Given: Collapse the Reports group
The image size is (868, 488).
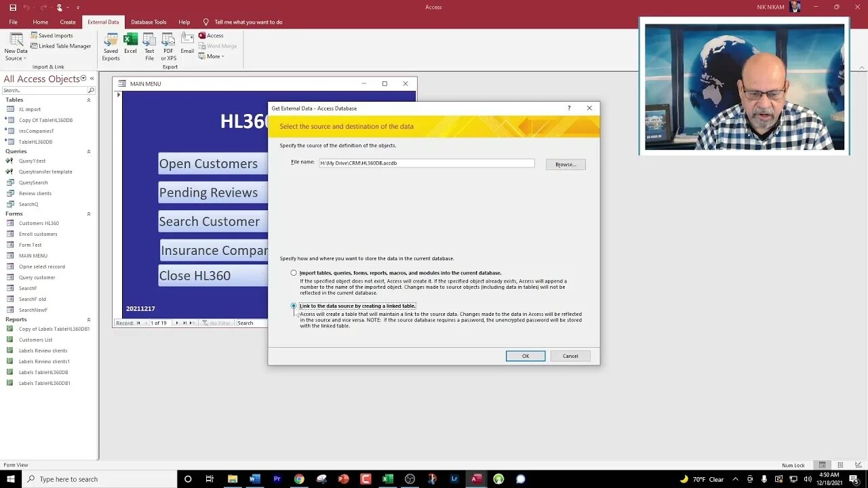Looking at the screenshot, I should [88, 319].
